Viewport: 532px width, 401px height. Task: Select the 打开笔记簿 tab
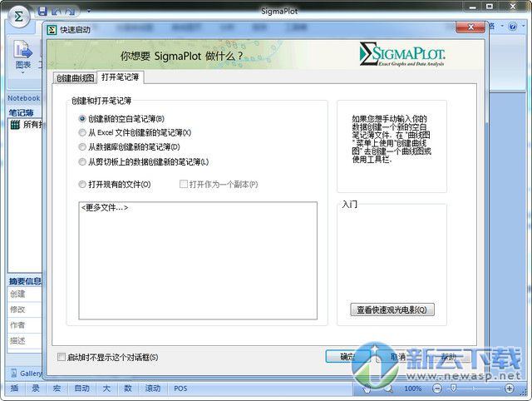(x=120, y=77)
